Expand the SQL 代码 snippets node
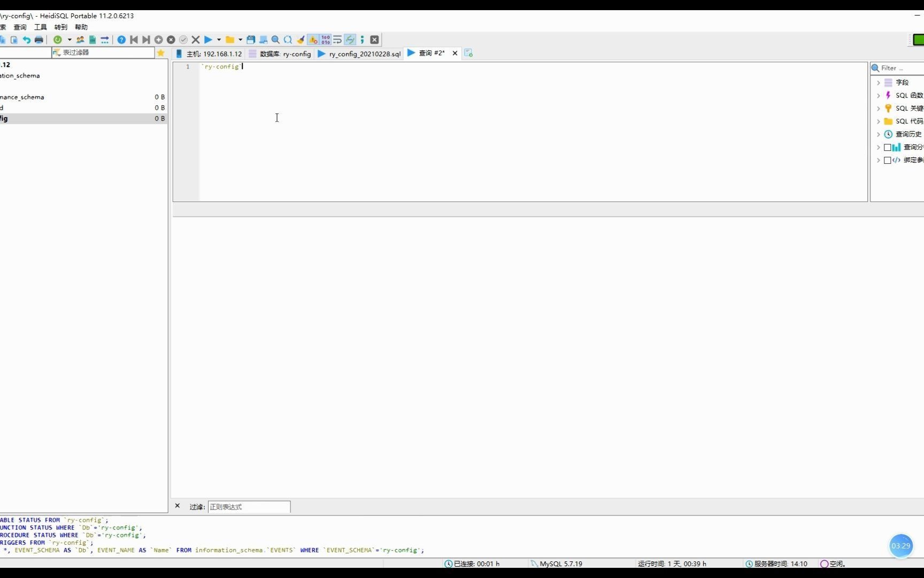Screen dimensions: 924x578 point(879,121)
